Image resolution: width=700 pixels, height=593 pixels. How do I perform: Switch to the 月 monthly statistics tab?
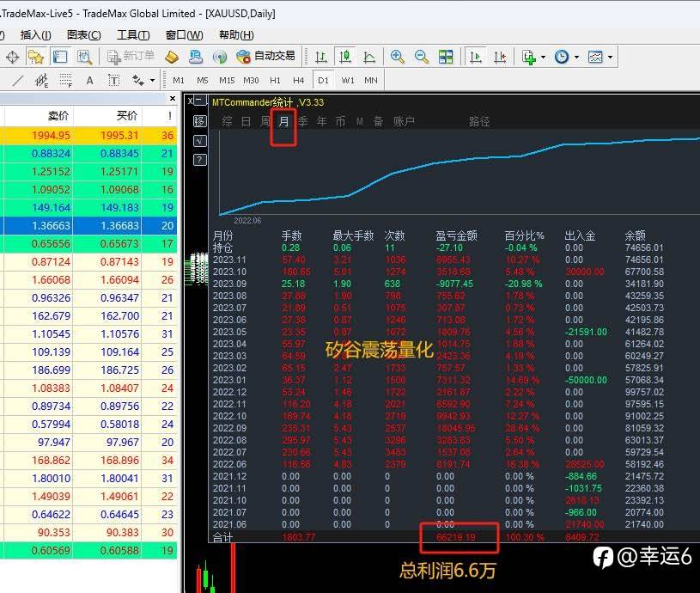coord(283,121)
